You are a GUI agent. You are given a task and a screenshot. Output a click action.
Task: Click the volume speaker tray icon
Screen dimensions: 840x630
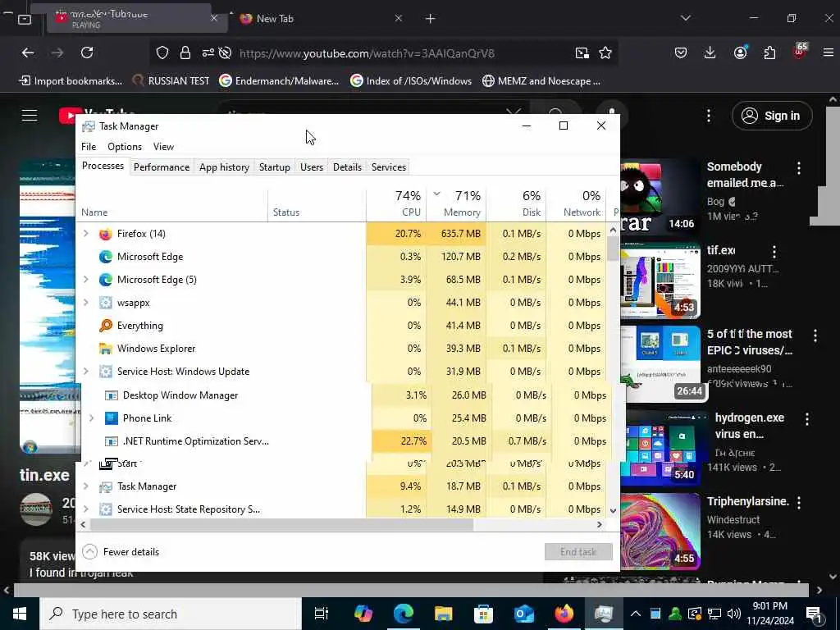click(734, 614)
